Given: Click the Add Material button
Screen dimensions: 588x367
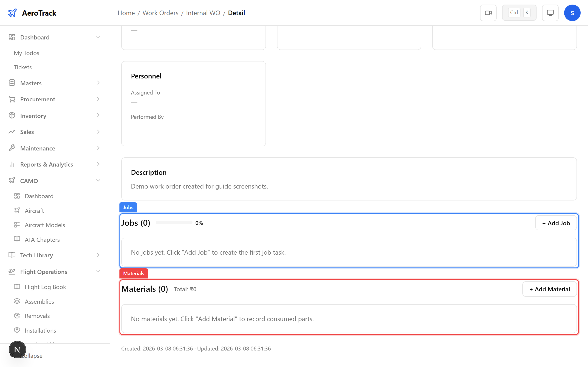Looking at the screenshot, I should click(549, 289).
